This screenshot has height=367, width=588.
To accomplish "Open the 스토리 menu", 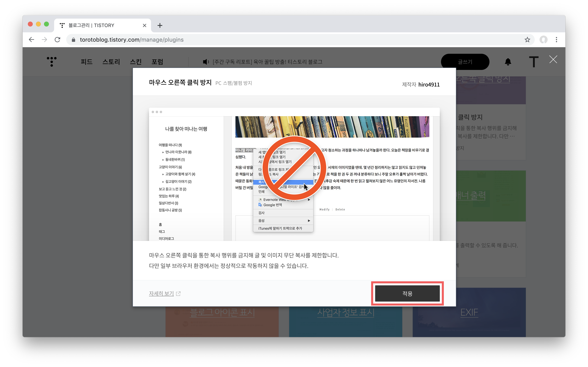I will pos(111,62).
